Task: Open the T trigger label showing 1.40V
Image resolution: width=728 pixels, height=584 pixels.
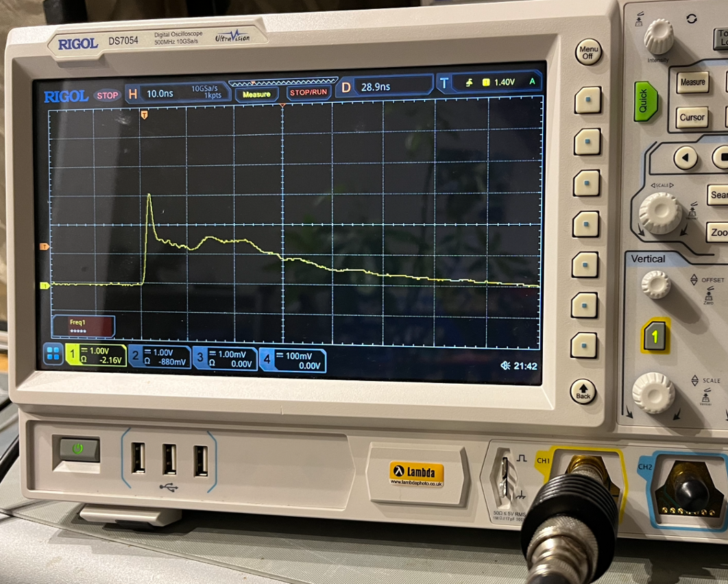Action: [490, 83]
